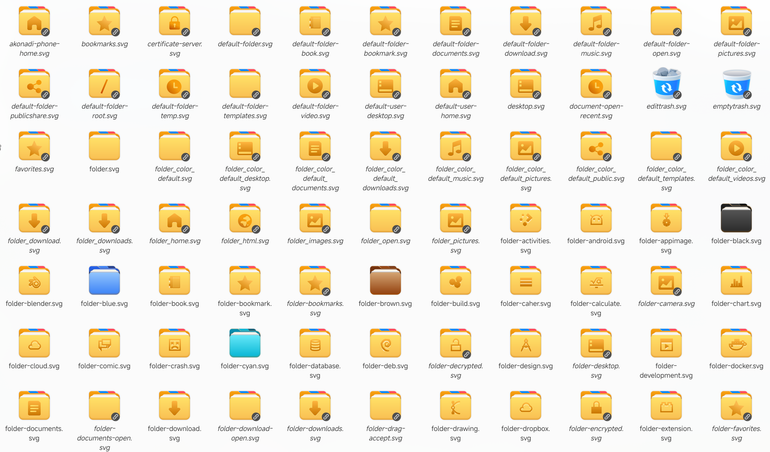Select folder_color_default_public.svg icon
The width and height of the screenshot is (770, 452).
point(596,146)
